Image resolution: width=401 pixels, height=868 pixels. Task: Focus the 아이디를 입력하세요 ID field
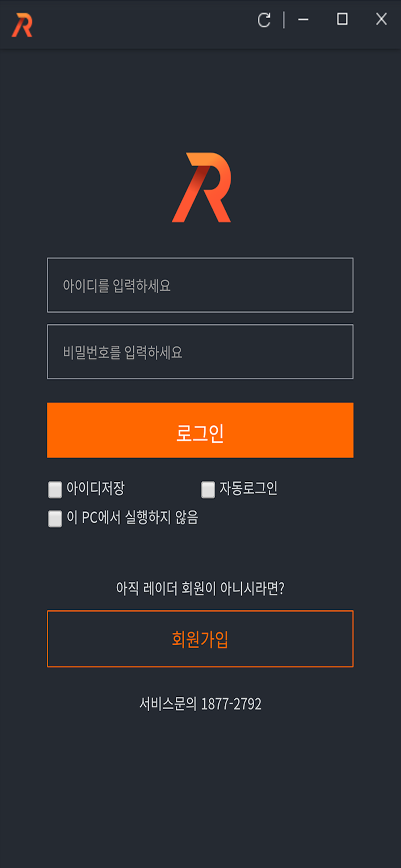[x=200, y=285]
